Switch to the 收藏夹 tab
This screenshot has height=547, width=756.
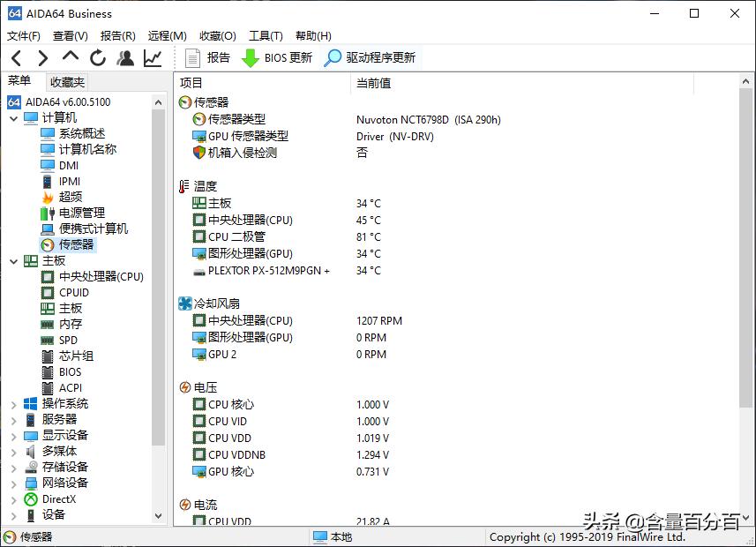click(66, 82)
